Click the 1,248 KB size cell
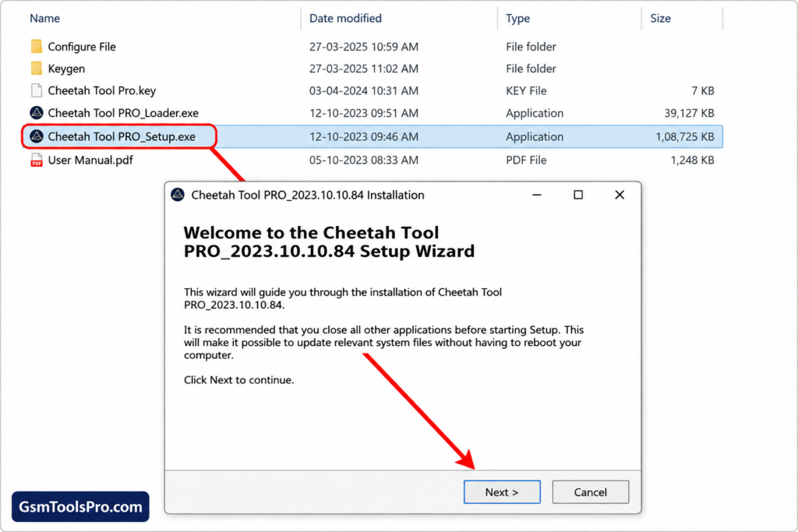Image resolution: width=798 pixels, height=532 pixels. pos(692,160)
